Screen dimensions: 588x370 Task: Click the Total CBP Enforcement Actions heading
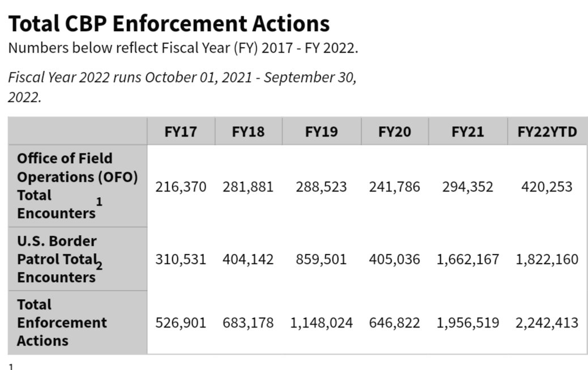pos(169,24)
